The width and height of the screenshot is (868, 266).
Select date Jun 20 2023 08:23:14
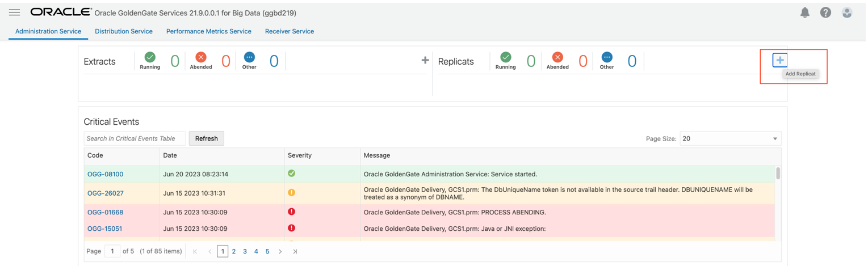coord(195,174)
